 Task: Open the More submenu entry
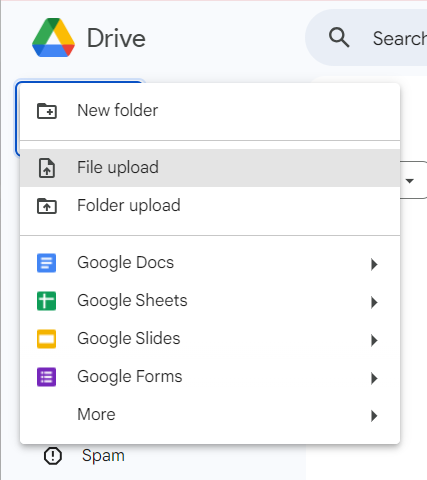(210, 415)
